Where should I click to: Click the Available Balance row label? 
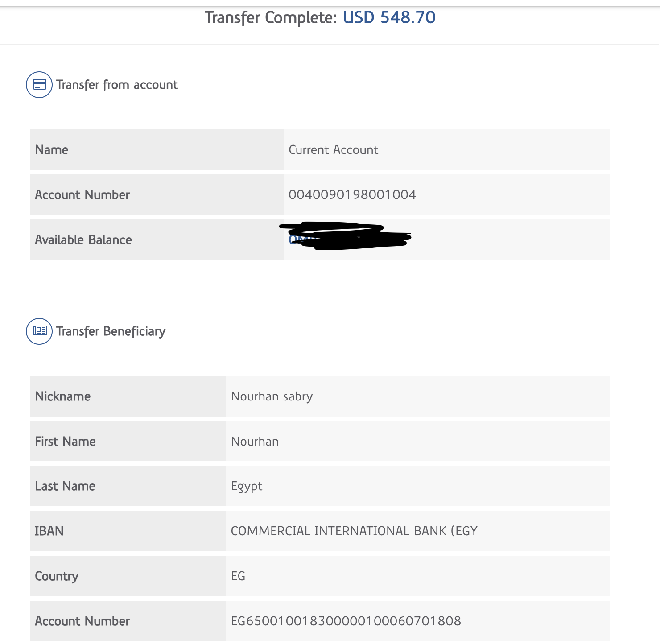[x=83, y=240]
